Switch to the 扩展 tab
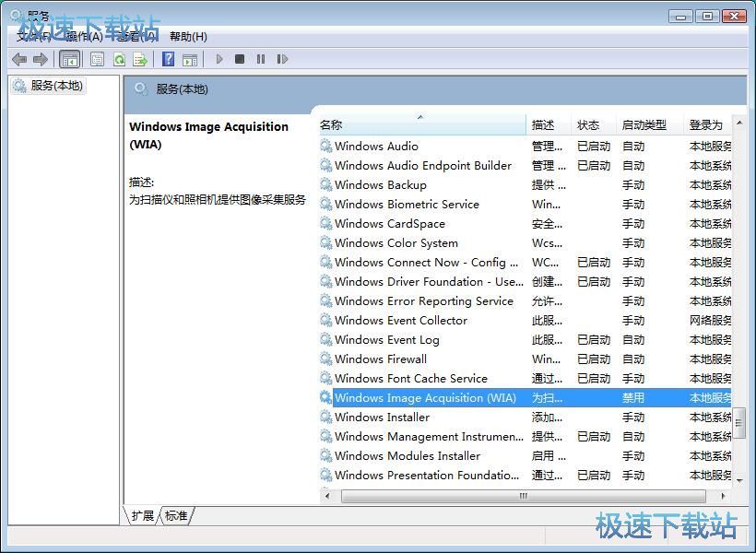 coord(142,516)
